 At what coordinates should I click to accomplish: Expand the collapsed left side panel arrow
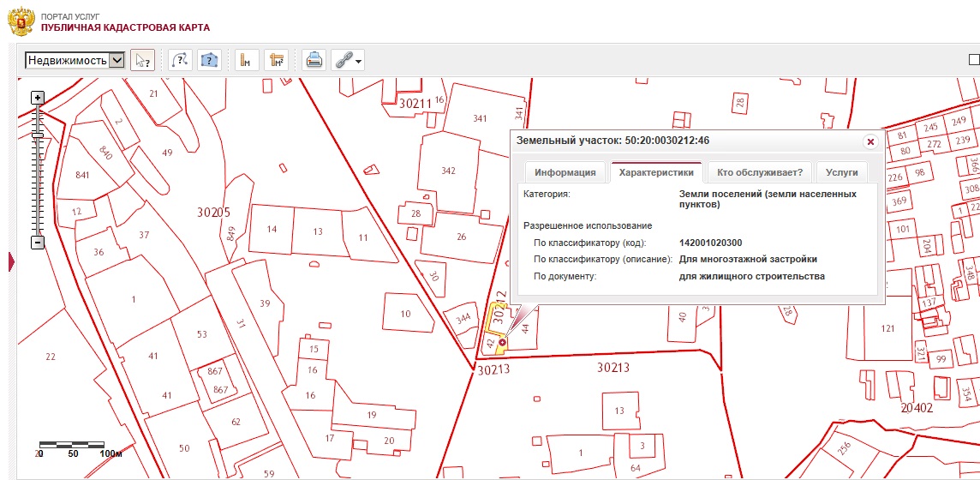point(12,261)
